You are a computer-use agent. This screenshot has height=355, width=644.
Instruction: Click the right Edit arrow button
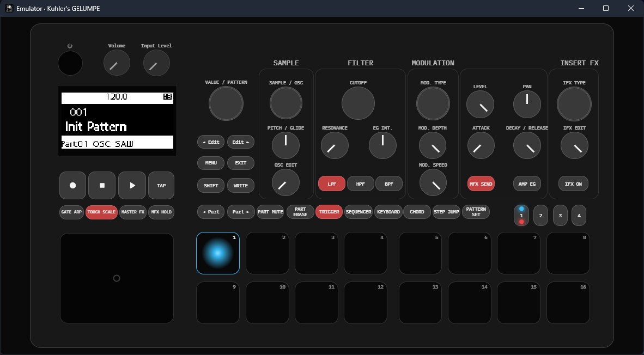coord(241,142)
